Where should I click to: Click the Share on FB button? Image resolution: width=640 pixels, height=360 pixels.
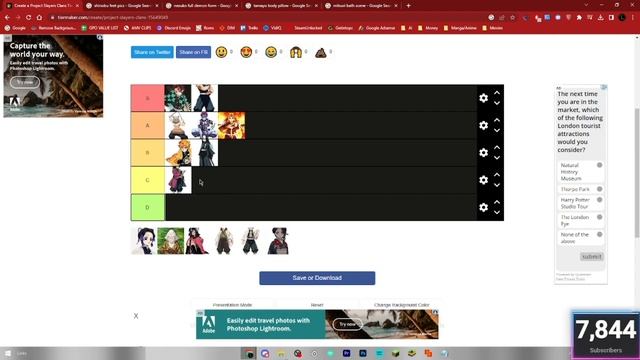click(x=193, y=52)
